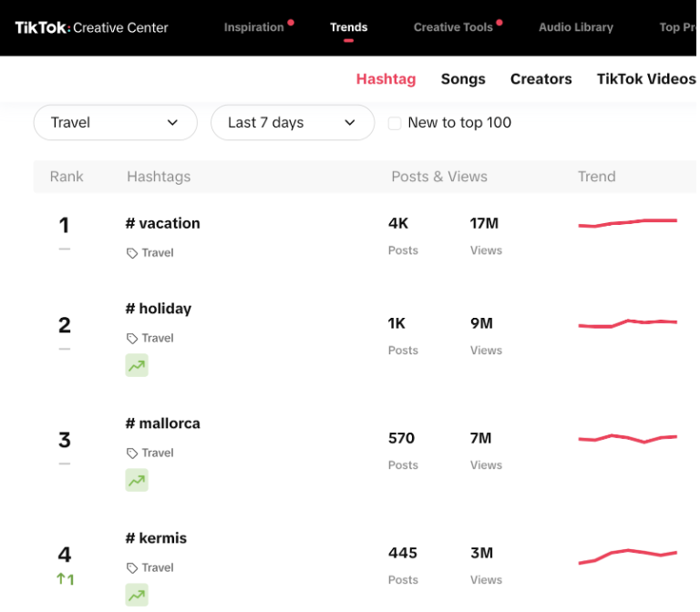The height and width of the screenshot is (612, 700).
Task: Click the Posts & Views column header
Action: (439, 177)
